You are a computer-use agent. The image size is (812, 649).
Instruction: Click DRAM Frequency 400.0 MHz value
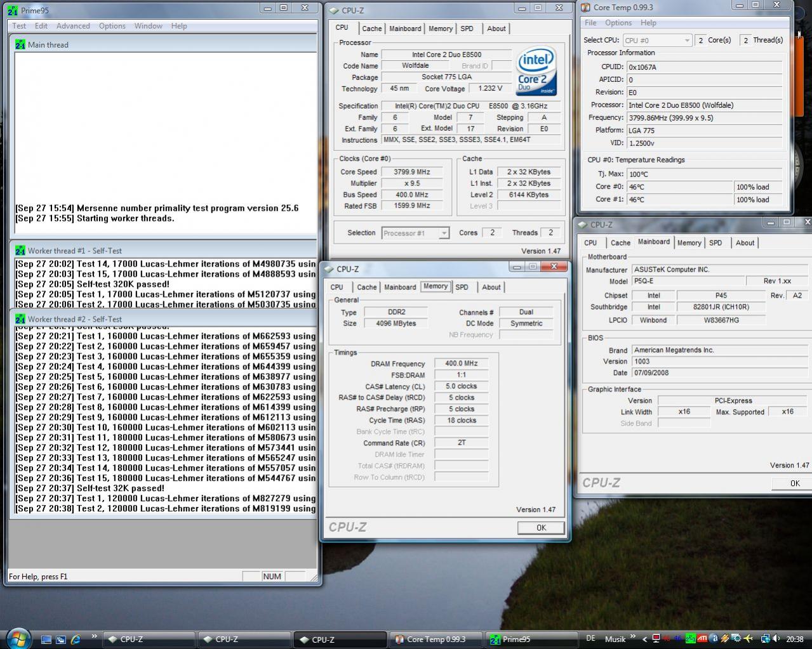tap(461, 364)
